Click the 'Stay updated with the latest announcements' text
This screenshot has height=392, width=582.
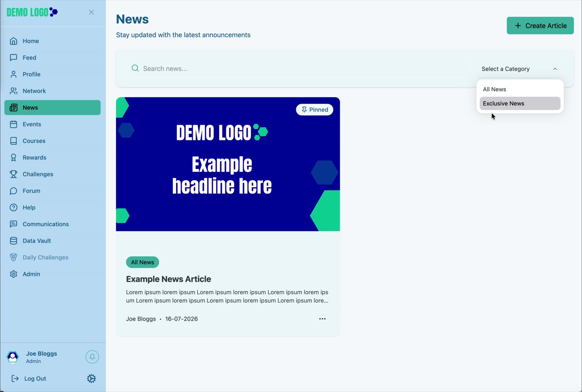point(183,35)
